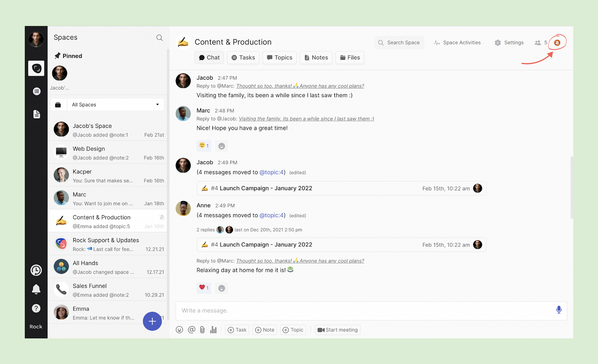Viewport: 598px width, 364px height.
Task: Create a poll with bar chart icon
Action: tap(213, 330)
